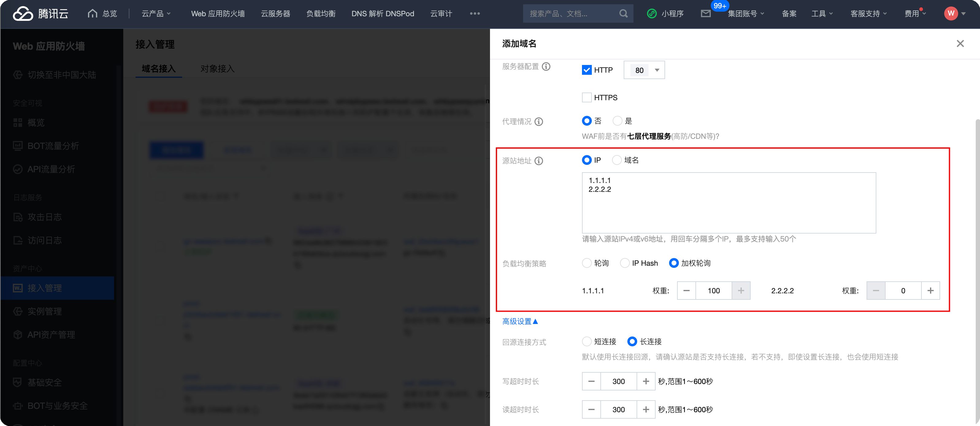Choose IP Hash load balancing strategy
The height and width of the screenshot is (426, 980).
point(625,263)
